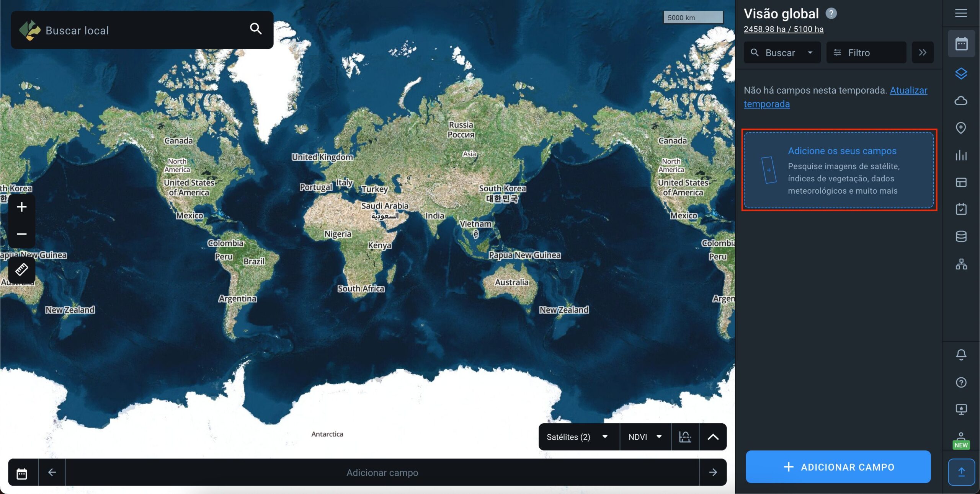The height and width of the screenshot is (494, 980).
Task: Open the weather cloud icon in sidebar
Action: click(961, 101)
